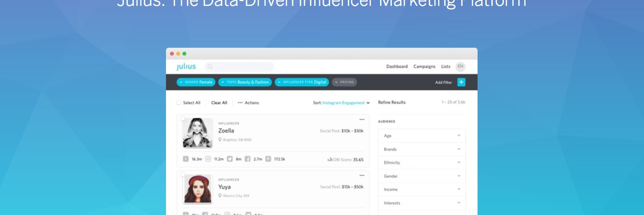This screenshot has width=644, height=215.
Task: Click Zoella's DBI Score value 35.65
Action: (x=358, y=160)
